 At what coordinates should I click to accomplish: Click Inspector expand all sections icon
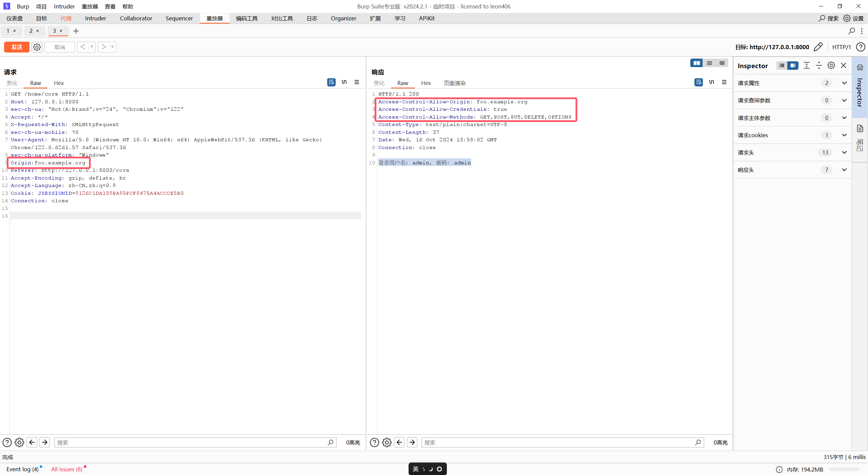(x=807, y=66)
